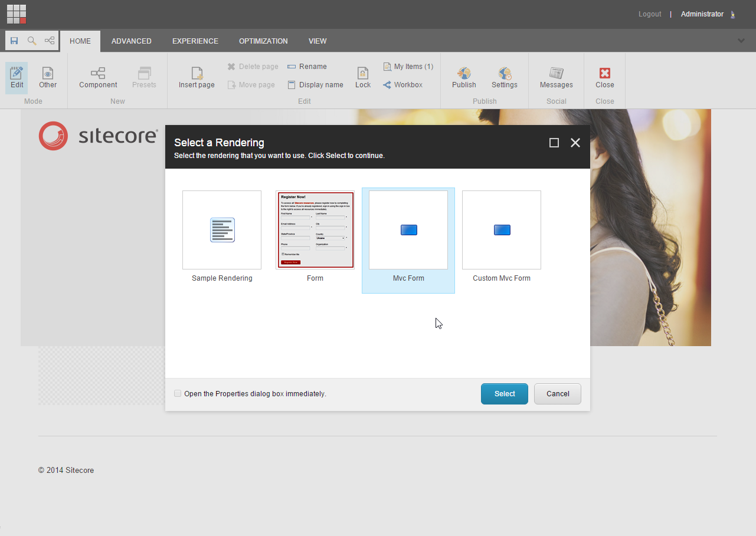Switch to the ADVANCED tab

[131, 41]
